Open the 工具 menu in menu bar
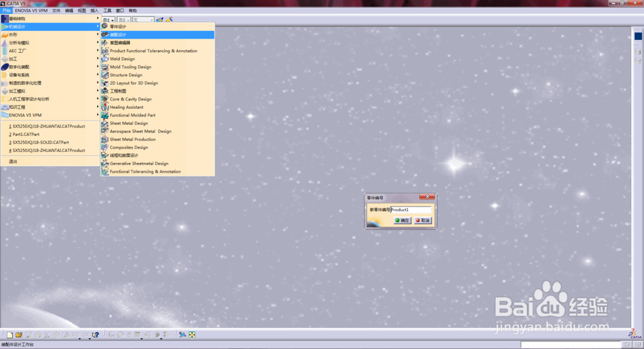Image resolution: width=644 pixels, height=349 pixels. tap(107, 10)
